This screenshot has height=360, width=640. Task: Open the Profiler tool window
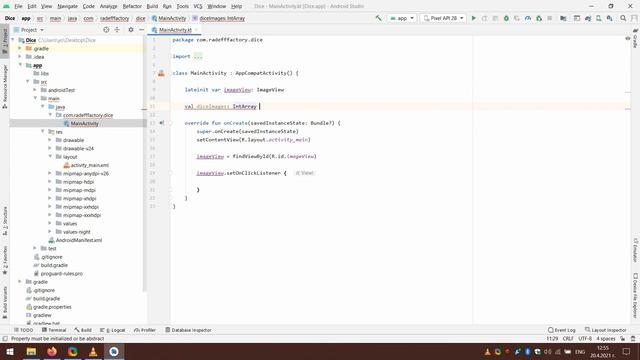point(145,330)
